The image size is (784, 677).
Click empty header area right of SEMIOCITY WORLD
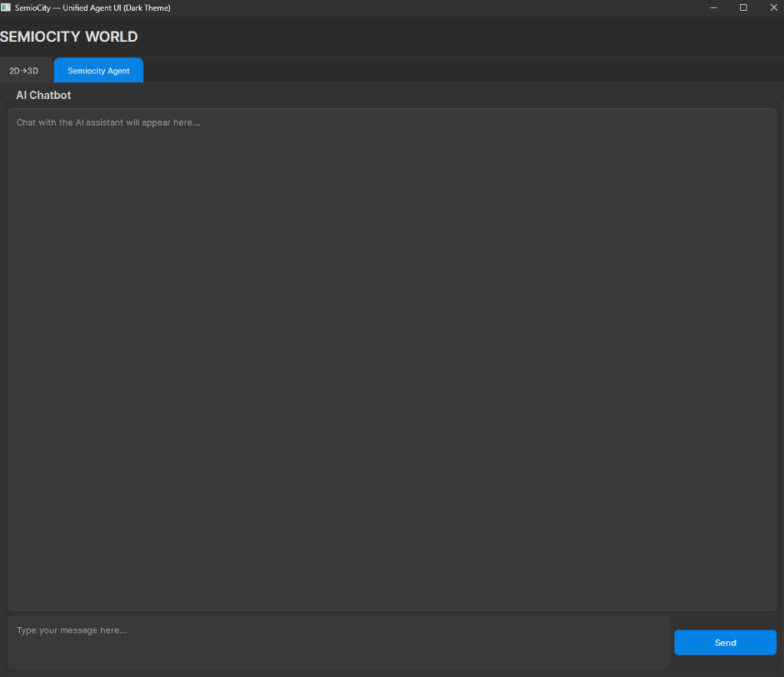(x=459, y=37)
